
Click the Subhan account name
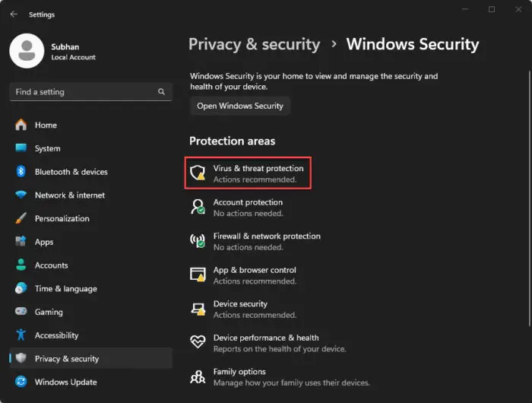pos(65,47)
